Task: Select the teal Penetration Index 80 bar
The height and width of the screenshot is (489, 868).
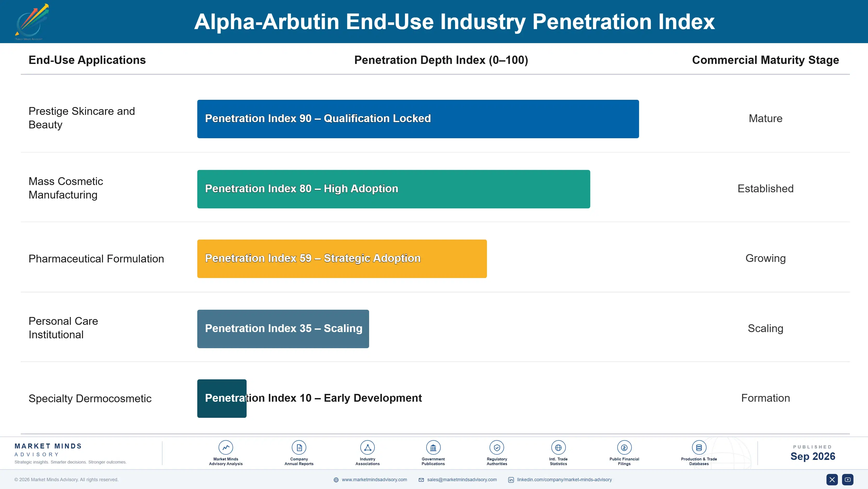Action: pos(394,189)
